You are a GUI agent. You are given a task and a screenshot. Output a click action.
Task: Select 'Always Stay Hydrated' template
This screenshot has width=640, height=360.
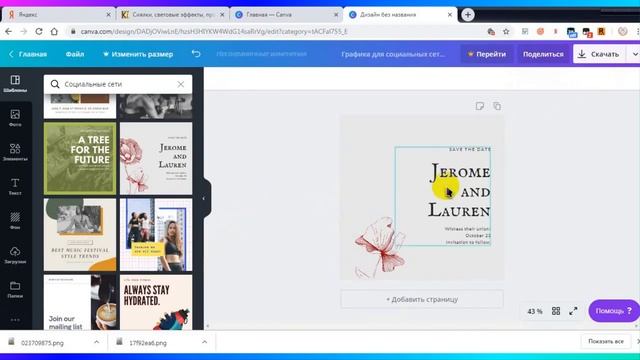[156, 302]
